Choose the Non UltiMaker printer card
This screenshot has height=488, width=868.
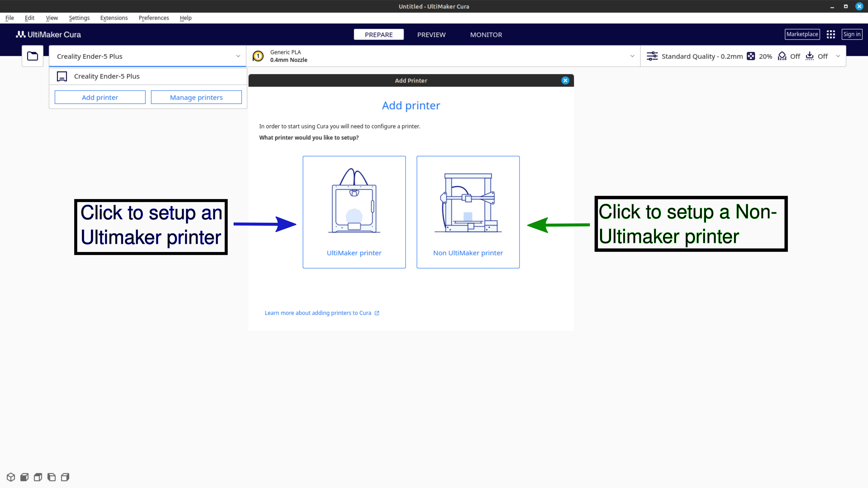pyautogui.click(x=468, y=212)
